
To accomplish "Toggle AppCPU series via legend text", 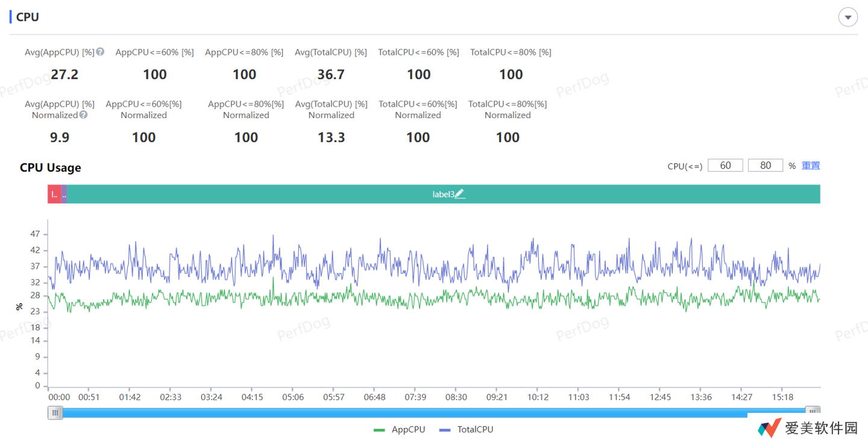I will coord(408,430).
